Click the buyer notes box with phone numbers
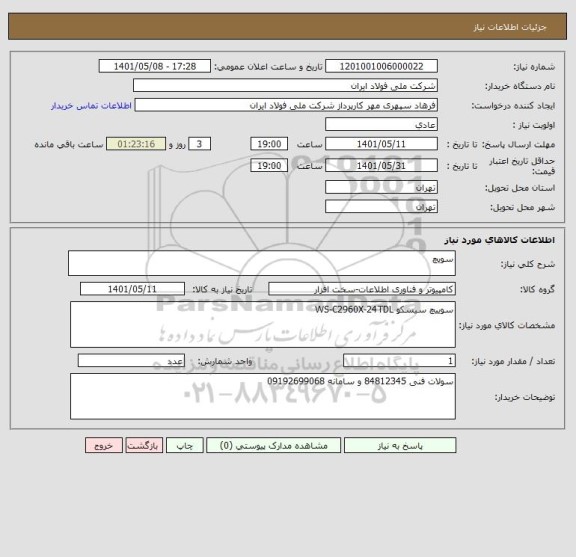Image resolution: width=576 pixels, height=557 pixels. tap(263, 396)
